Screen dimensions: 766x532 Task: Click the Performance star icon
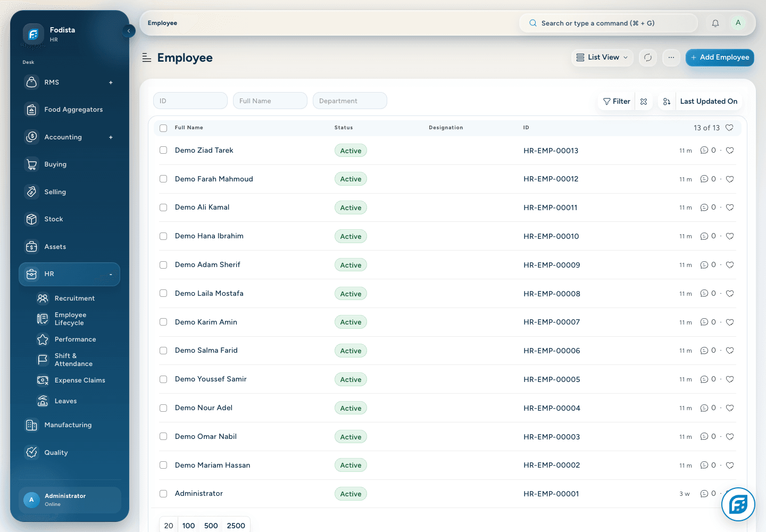click(x=43, y=339)
